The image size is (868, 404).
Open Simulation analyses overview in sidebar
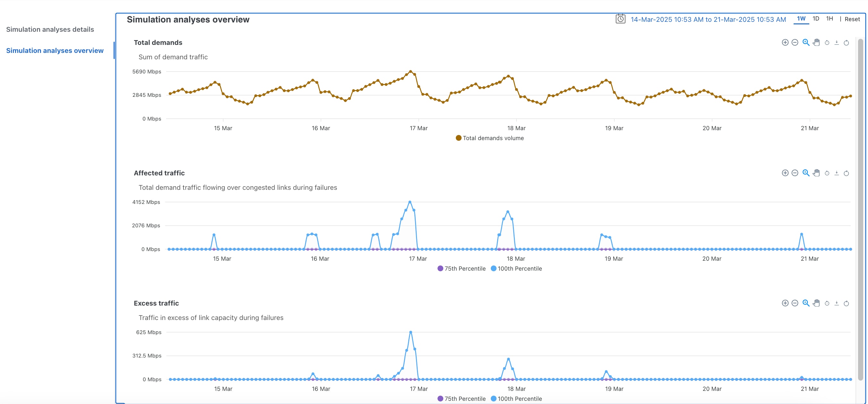tap(55, 51)
